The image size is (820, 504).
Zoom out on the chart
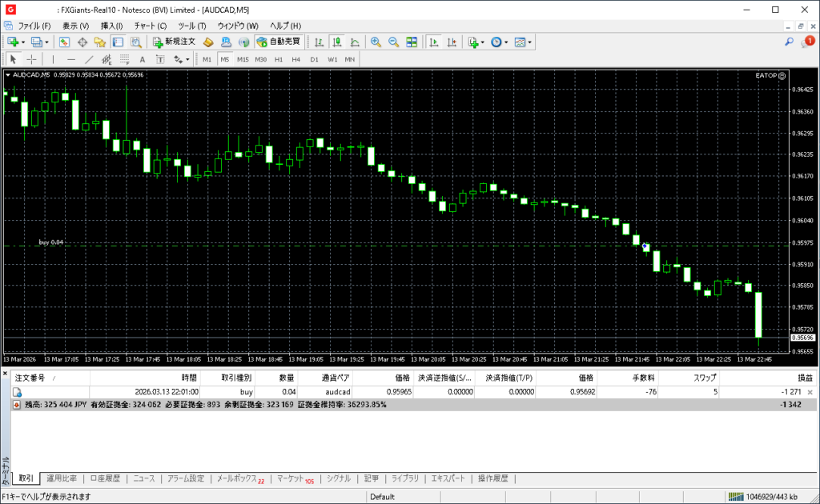click(x=393, y=42)
